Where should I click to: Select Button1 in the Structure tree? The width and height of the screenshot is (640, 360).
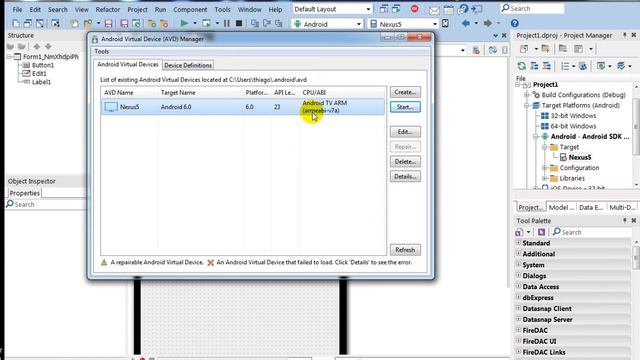(x=43, y=65)
